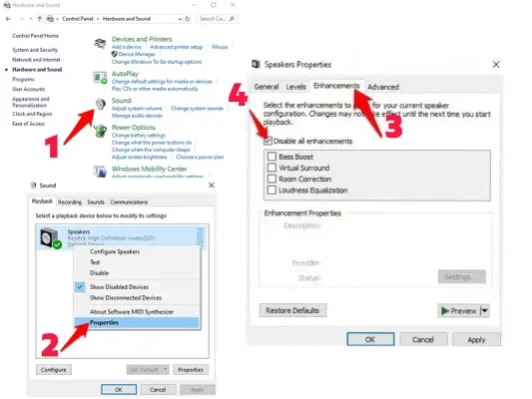The width and height of the screenshot is (532, 399).
Task: Click Cancel in the Sound dialog
Action: [158, 389]
